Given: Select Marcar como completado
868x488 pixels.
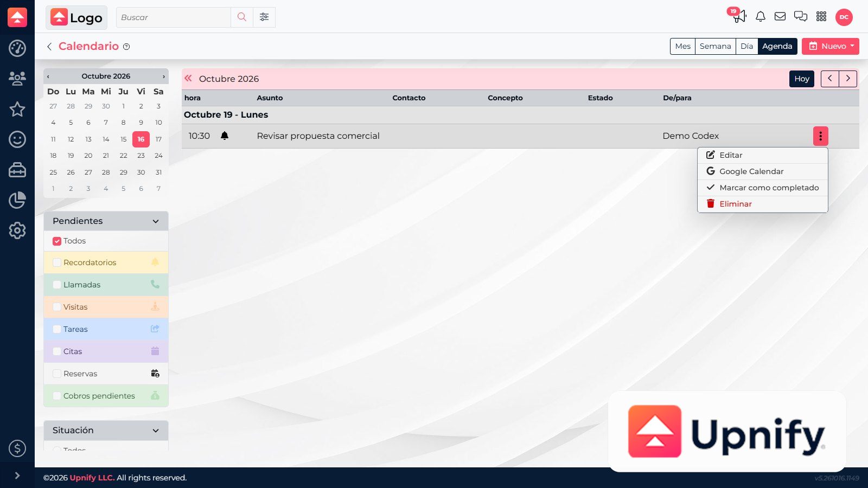Looking at the screenshot, I should (x=763, y=188).
